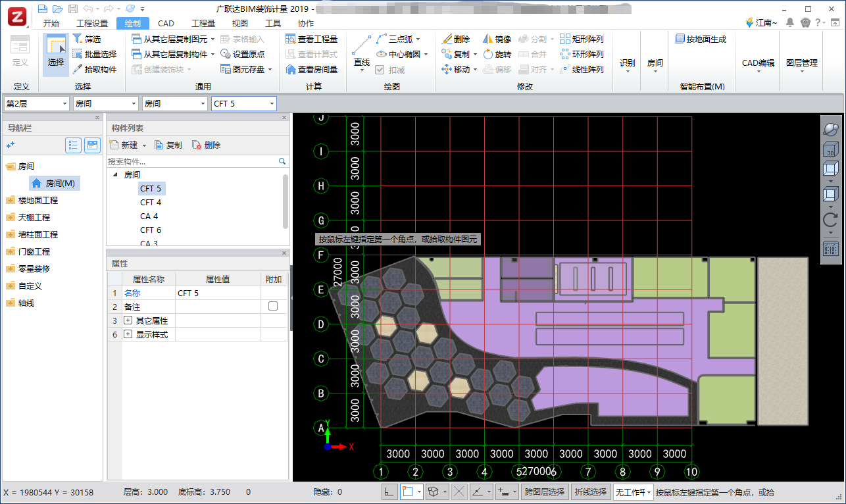This screenshot has width=846, height=504.
Task: Click the 筛选 filter funnel tool
Action: (x=87, y=39)
